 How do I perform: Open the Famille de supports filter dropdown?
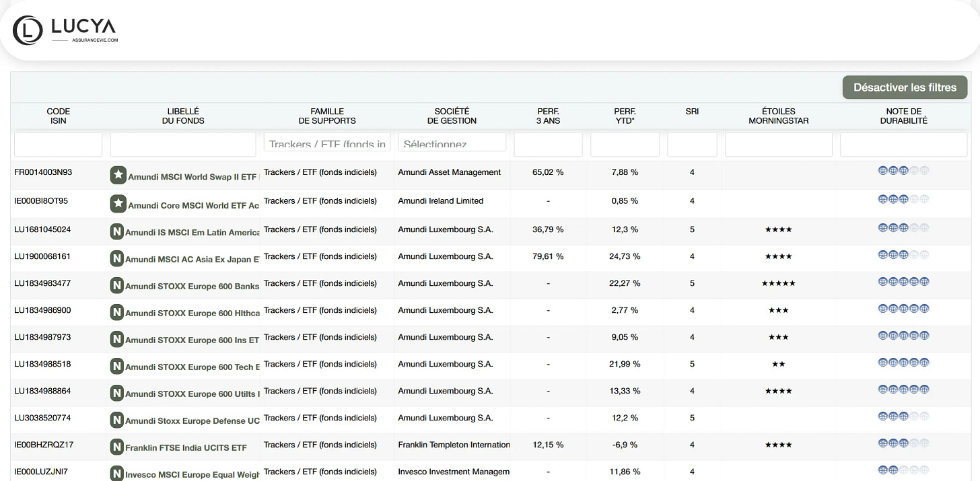coord(327,142)
